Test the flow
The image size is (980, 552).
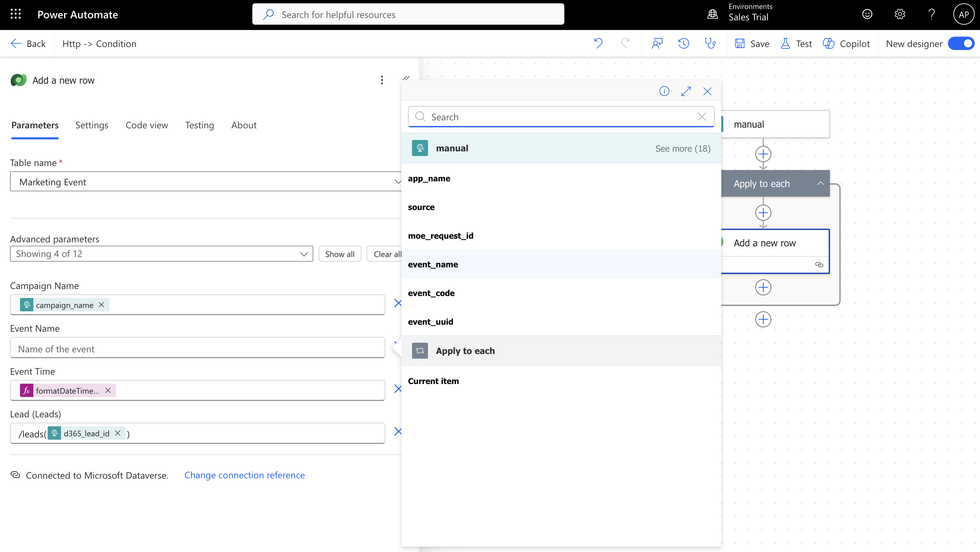(x=796, y=43)
